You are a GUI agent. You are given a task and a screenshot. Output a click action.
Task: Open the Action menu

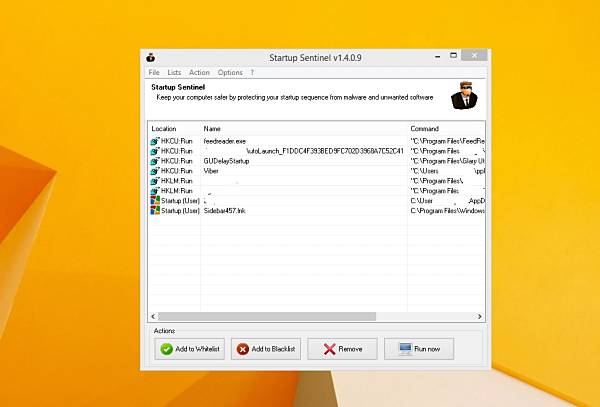tap(199, 72)
